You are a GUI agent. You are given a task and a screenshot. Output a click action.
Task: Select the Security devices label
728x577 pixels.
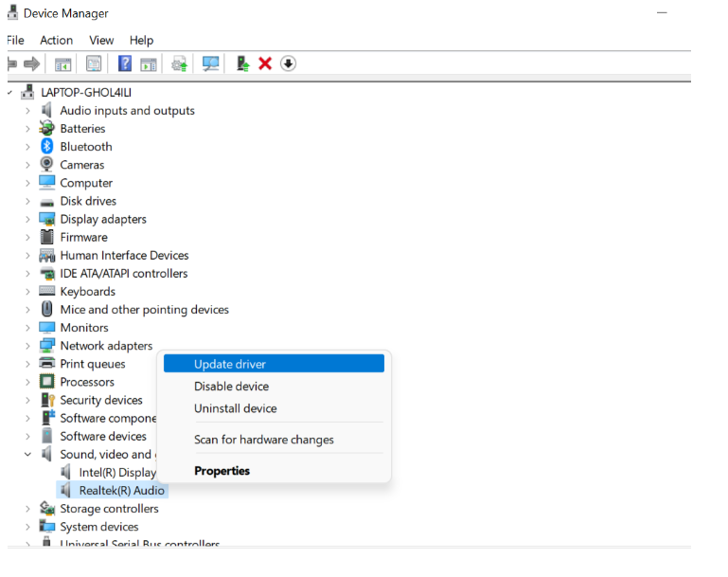[x=101, y=400]
